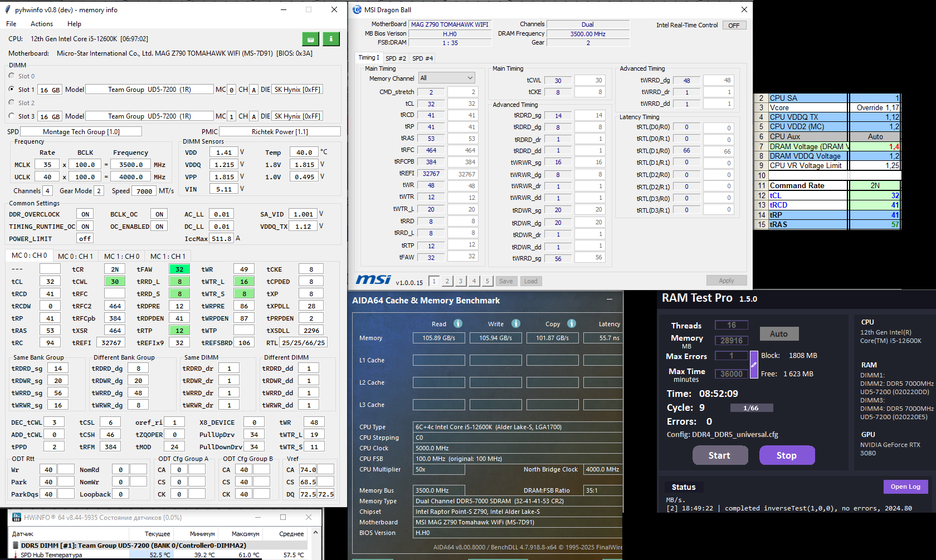Click the Load button in MSI Dragon Ball
936x560 pixels.
coord(531,281)
